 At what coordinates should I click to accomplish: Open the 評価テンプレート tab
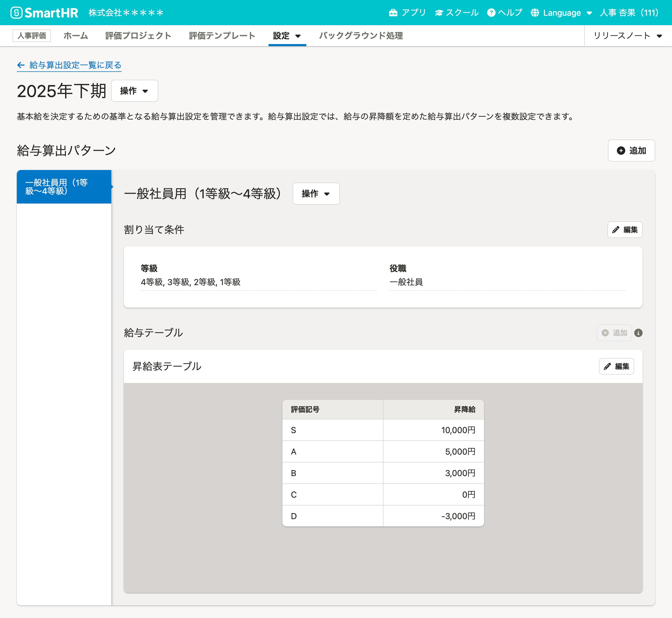(222, 36)
